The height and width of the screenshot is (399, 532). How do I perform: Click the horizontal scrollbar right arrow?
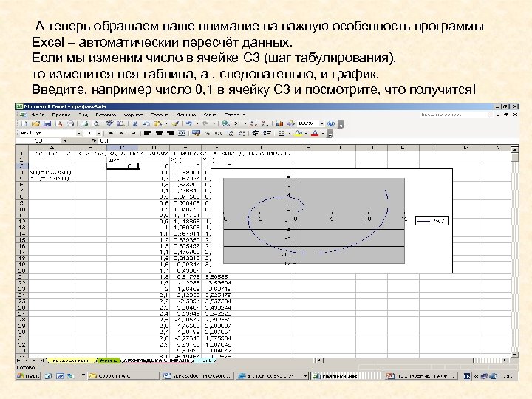click(x=505, y=361)
